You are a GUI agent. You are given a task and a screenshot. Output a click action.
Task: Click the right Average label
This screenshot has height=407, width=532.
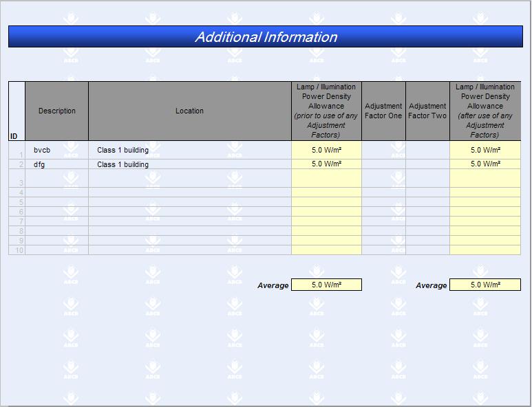[x=432, y=285]
